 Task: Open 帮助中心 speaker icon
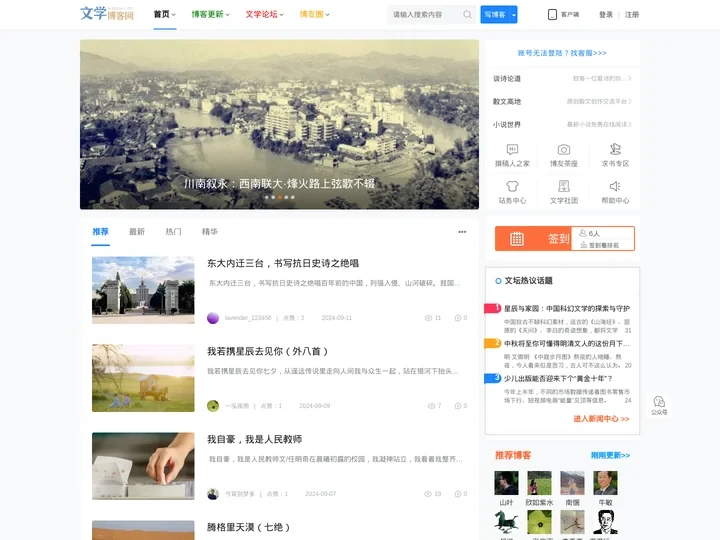point(615,186)
